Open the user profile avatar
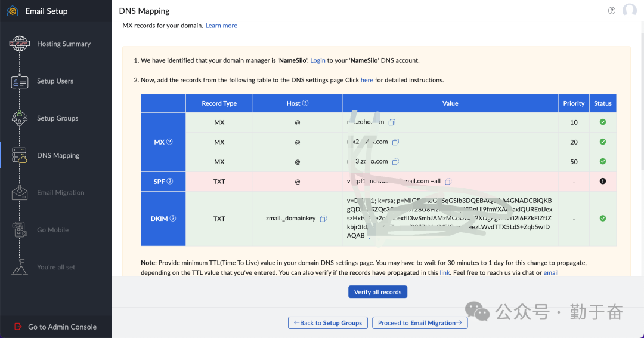 tap(629, 11)
